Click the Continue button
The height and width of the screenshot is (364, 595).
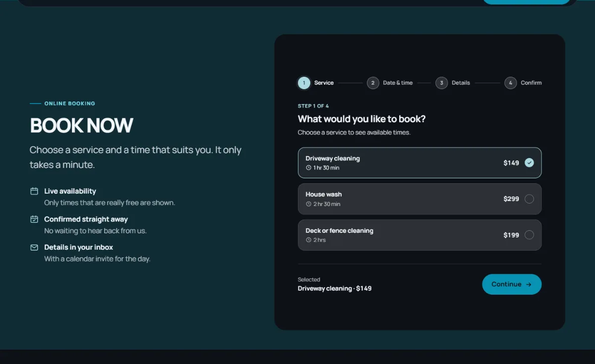512,284
